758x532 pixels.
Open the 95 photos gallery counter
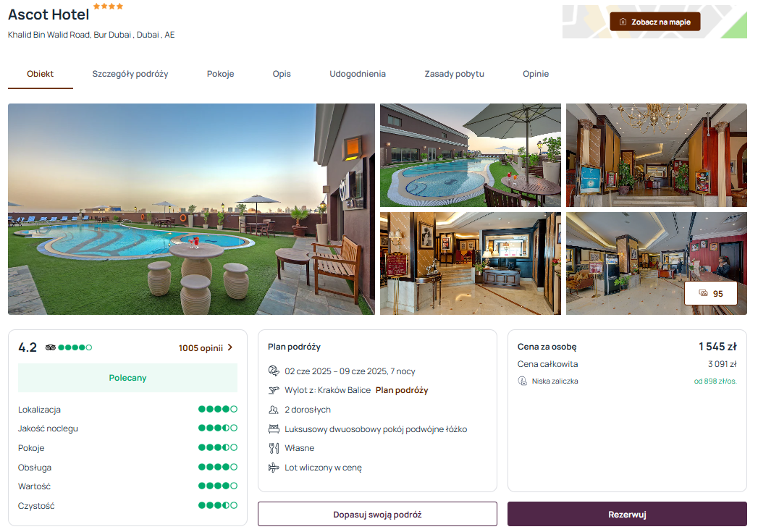[x=711, y=293]
